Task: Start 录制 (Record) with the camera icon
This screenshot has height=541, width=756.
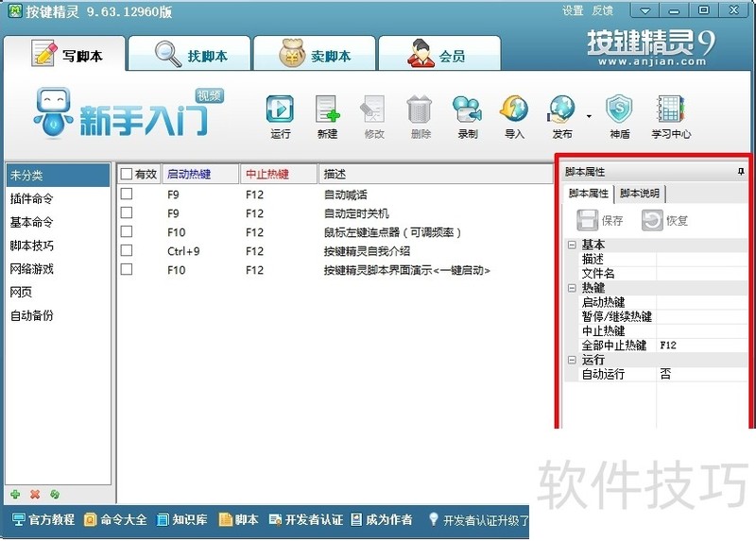Action: click(x=467, y=116)
